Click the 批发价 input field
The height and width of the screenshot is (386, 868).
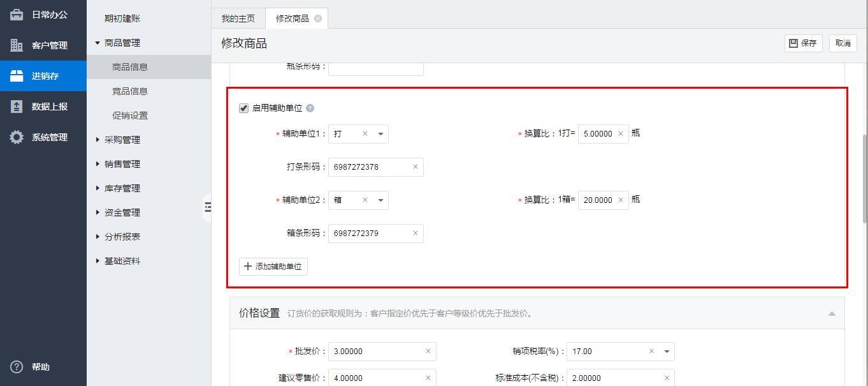(x=376, y=352)
